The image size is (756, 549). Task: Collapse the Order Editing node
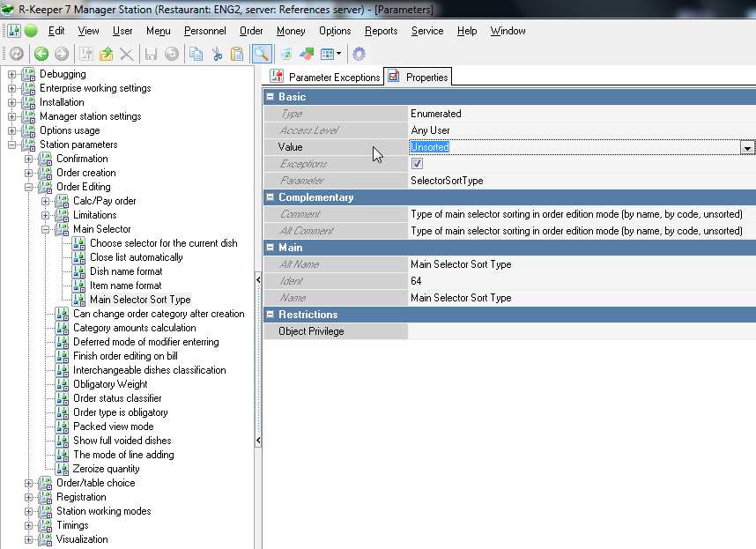coord(28,187)
